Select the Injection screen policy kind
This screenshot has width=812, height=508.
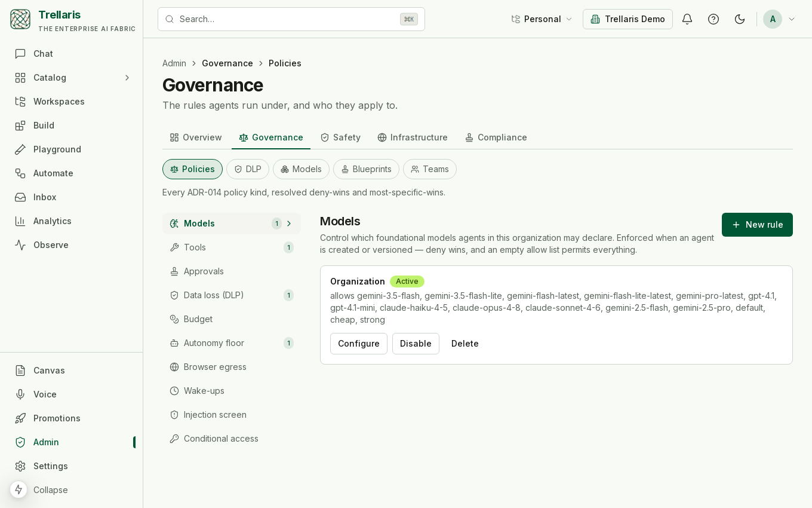[x=232, y=415]
